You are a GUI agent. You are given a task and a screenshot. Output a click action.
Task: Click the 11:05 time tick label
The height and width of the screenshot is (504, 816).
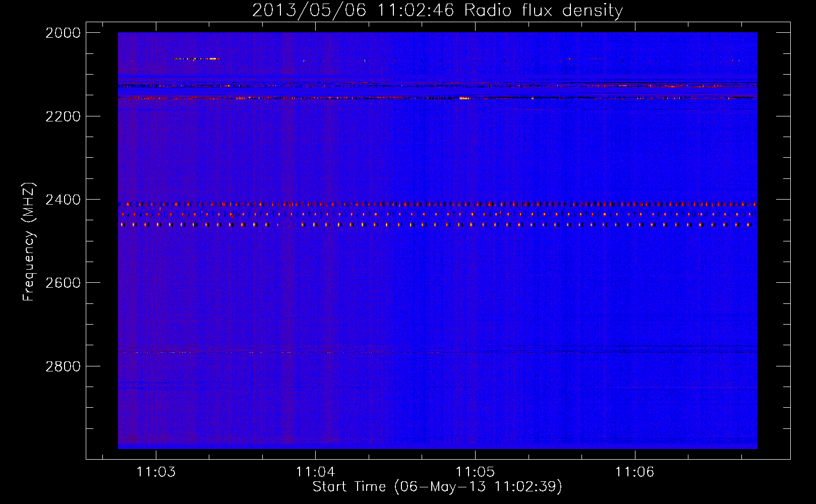[475, 472]
